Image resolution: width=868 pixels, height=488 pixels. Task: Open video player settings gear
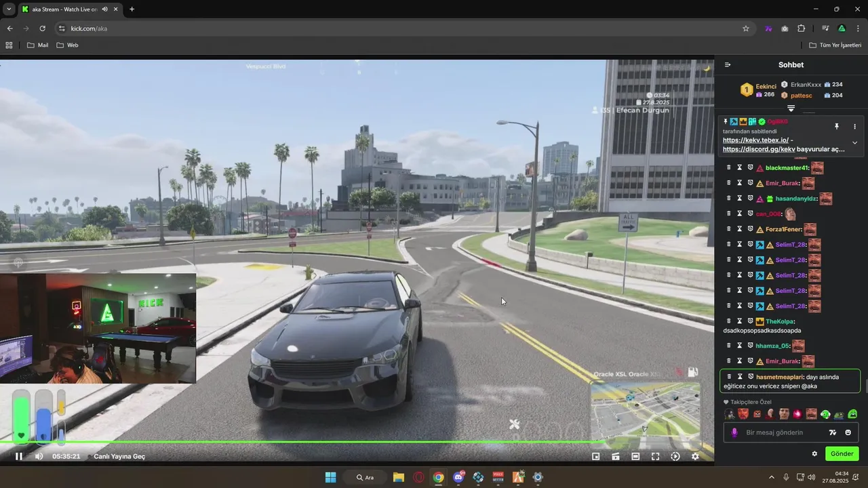[x=695, y=456]
